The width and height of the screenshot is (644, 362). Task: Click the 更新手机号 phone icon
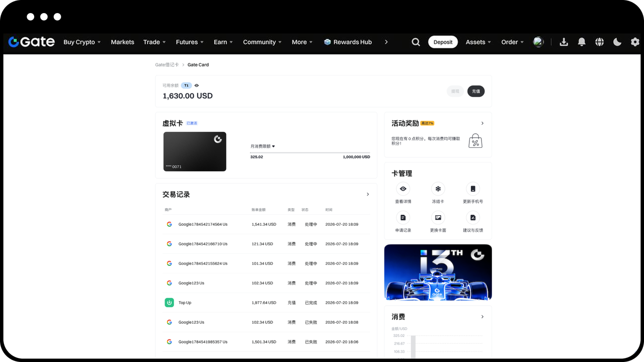coord(473,189)
